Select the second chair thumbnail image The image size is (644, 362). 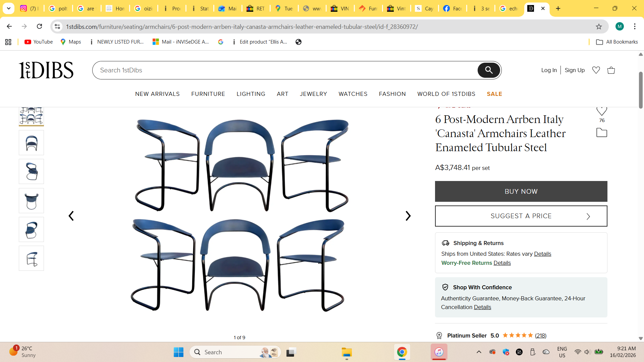point(31,143)
